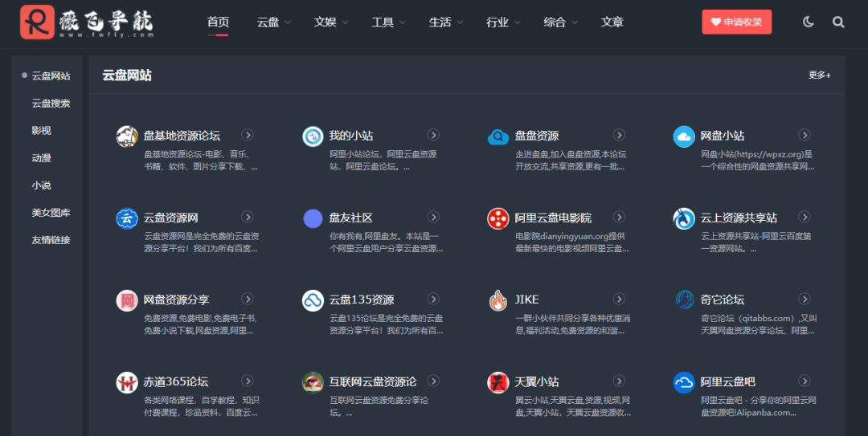This screenshot has width=868, height=436.
Task: Click arrow icon beside 互联网云盘资源论
Action: tap(433, 381)
